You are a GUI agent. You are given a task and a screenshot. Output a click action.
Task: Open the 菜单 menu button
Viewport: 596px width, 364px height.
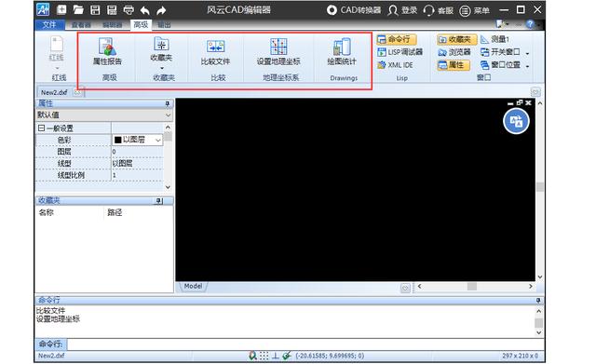tap(474, 10)
